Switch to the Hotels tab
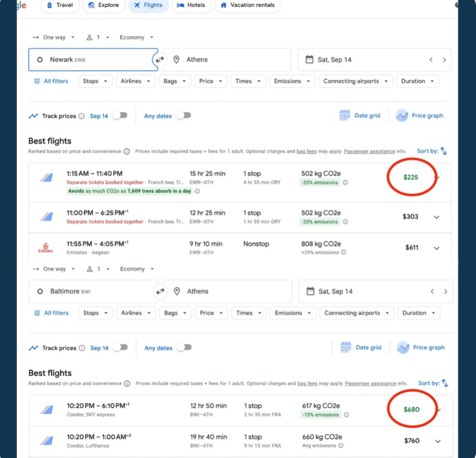Screen dimensions: 476x458 pyautogui.click(x=191, y=5)
